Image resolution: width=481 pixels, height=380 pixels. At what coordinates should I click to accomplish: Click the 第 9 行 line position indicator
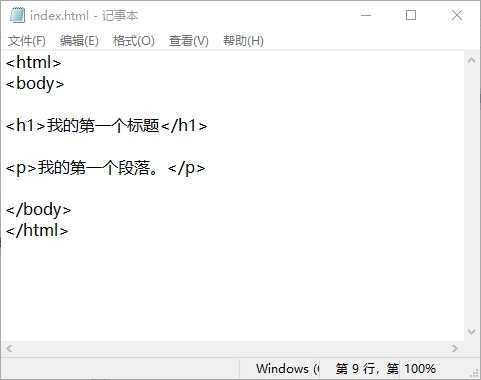[356, 369]
